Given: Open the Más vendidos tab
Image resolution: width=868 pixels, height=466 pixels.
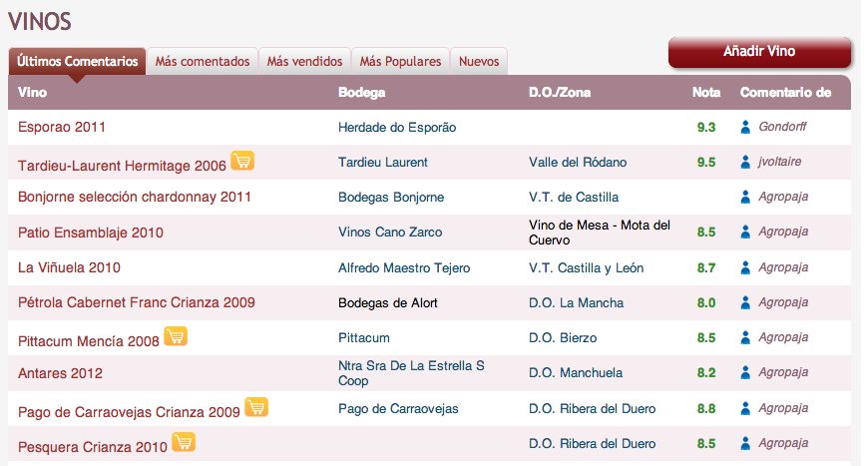Looking at the screenshot, I should tap(304, 61).
